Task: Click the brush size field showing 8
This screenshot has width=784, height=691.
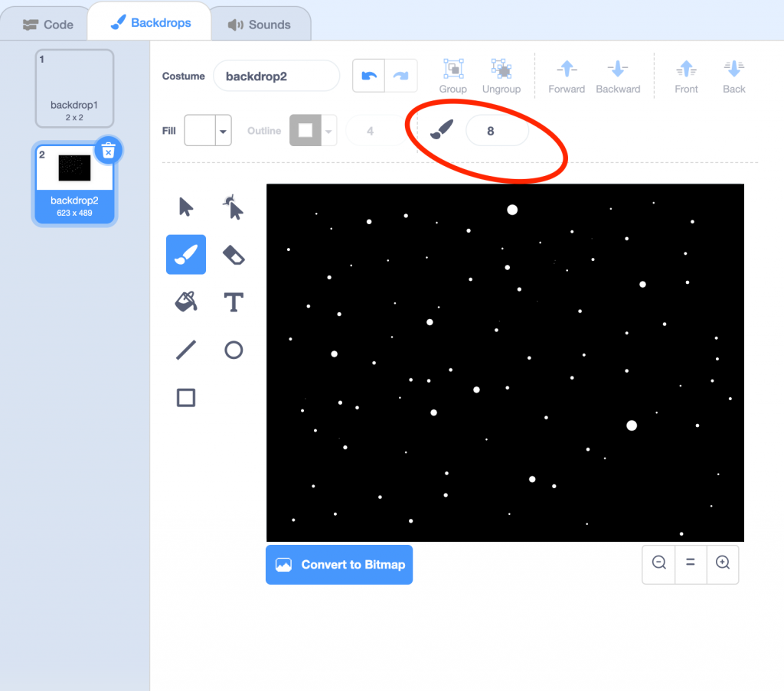Action: 497,131
